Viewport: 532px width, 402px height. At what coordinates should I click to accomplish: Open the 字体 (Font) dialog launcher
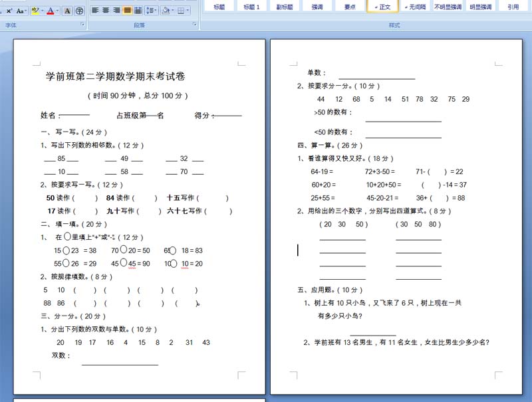pyautogui.click(x=82, y=25)
